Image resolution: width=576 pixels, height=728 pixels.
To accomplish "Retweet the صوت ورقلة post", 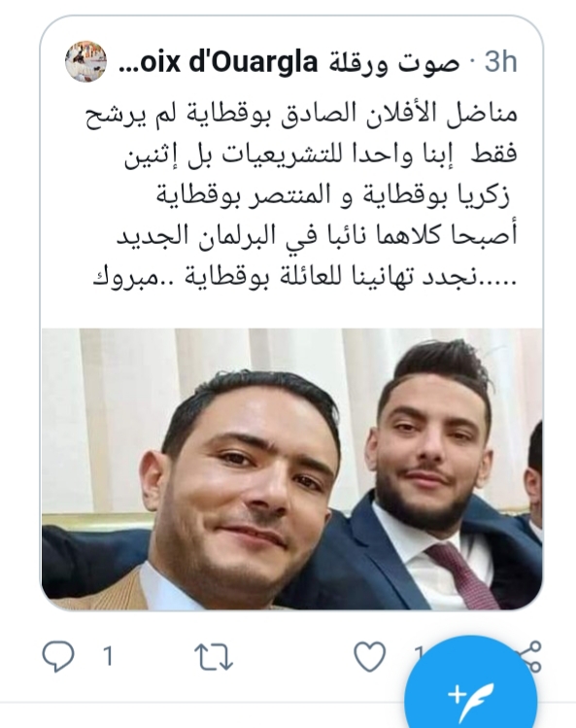I will [x=213, y=657].
